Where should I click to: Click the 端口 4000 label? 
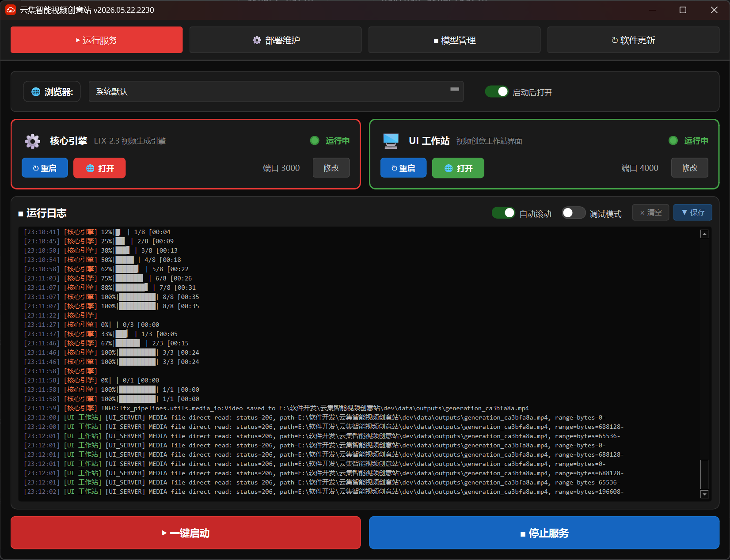640,168
